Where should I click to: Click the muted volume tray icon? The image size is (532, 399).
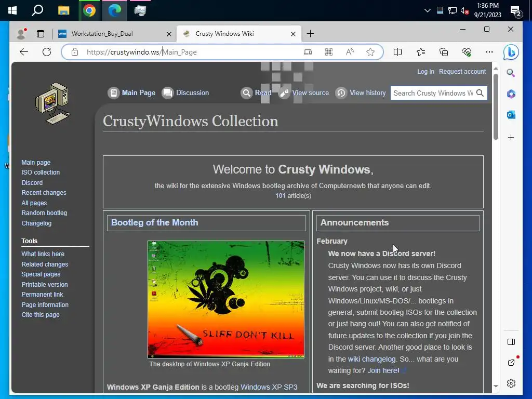coord(464,10)
